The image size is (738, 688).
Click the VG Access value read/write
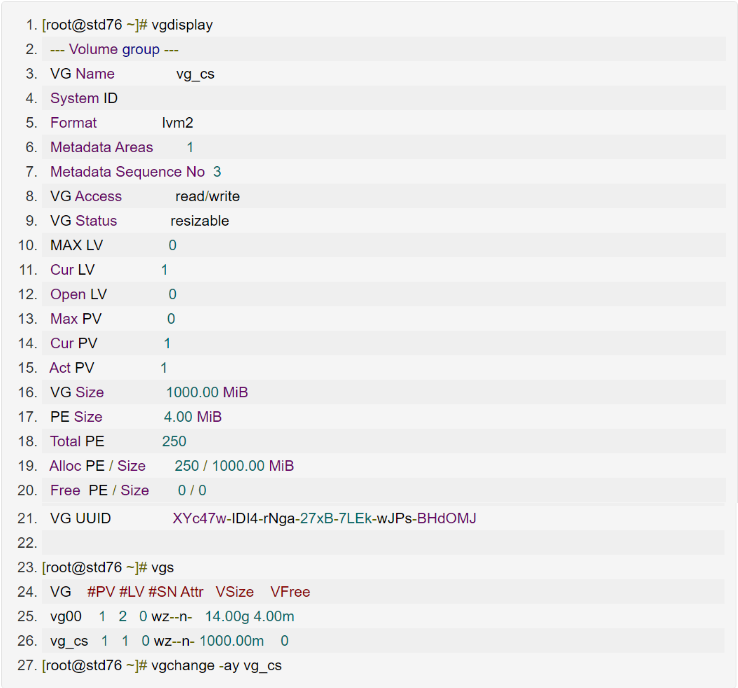207,196
